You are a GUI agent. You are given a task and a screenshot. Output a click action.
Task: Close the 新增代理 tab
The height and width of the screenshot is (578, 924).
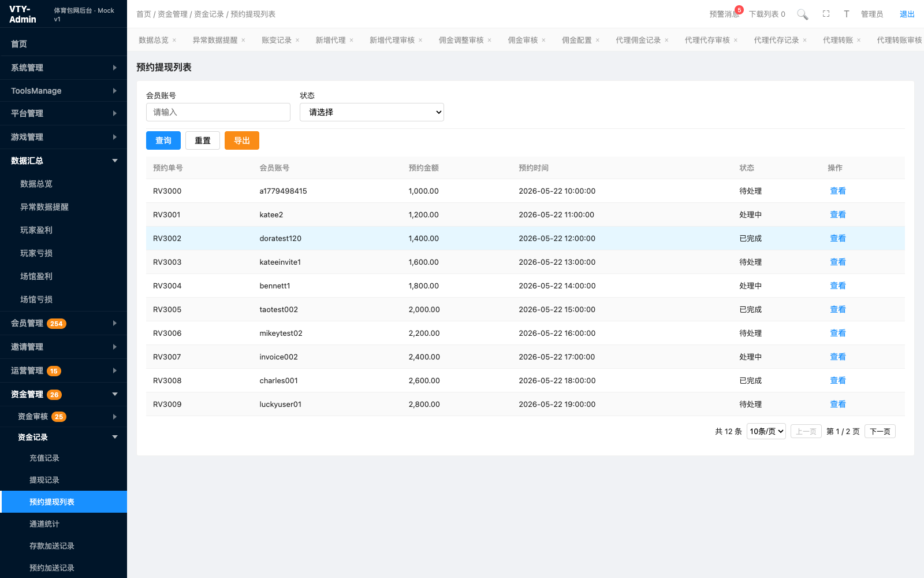click(x=352, y=40)
